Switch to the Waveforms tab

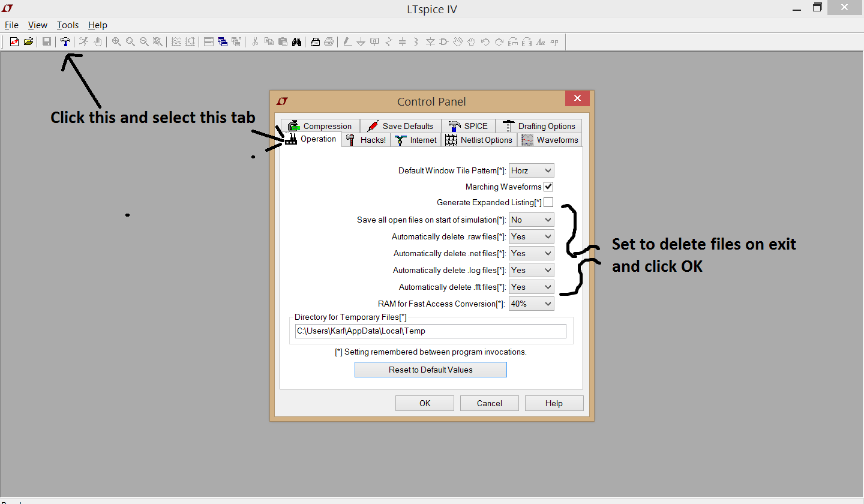click(x=550, y=140)
